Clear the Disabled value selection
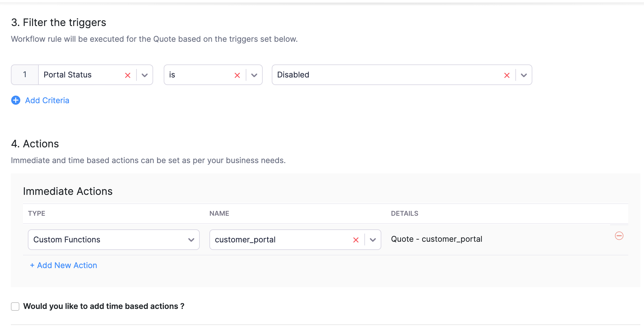Image resolution: width=644 pixels, height=328 pixels. pos(507,75)
